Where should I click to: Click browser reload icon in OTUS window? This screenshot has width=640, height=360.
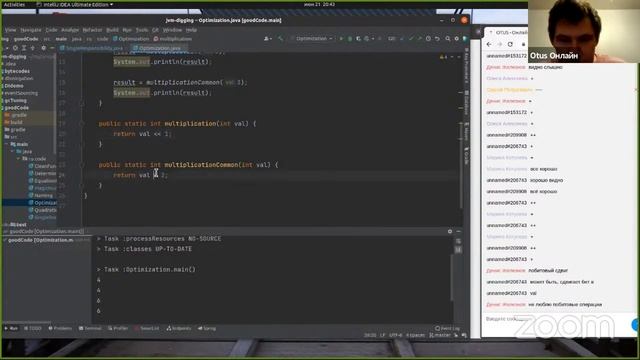(510, 44)
